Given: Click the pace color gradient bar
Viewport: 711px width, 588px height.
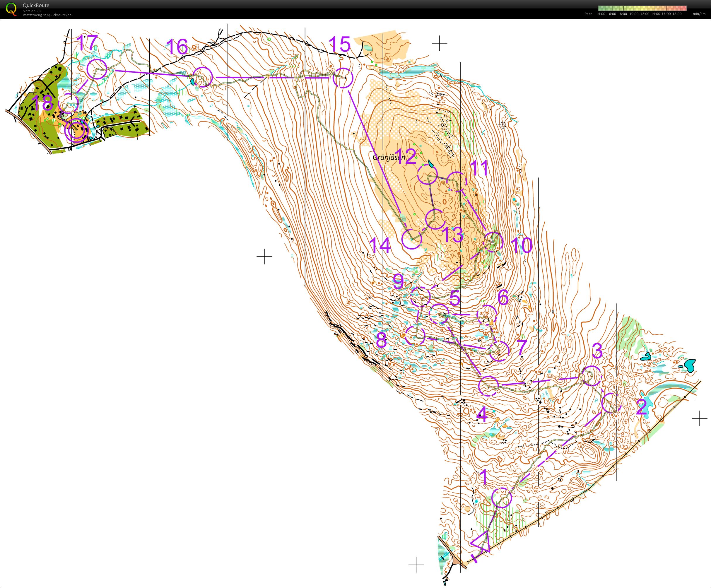Looking at the screenshot, I should tap(642, 8).
